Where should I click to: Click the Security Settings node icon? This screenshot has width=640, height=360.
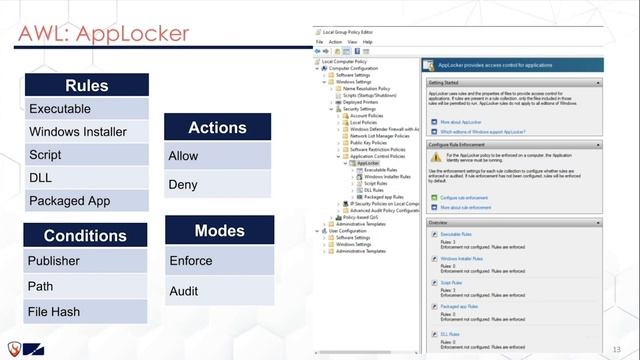point(338,109)
